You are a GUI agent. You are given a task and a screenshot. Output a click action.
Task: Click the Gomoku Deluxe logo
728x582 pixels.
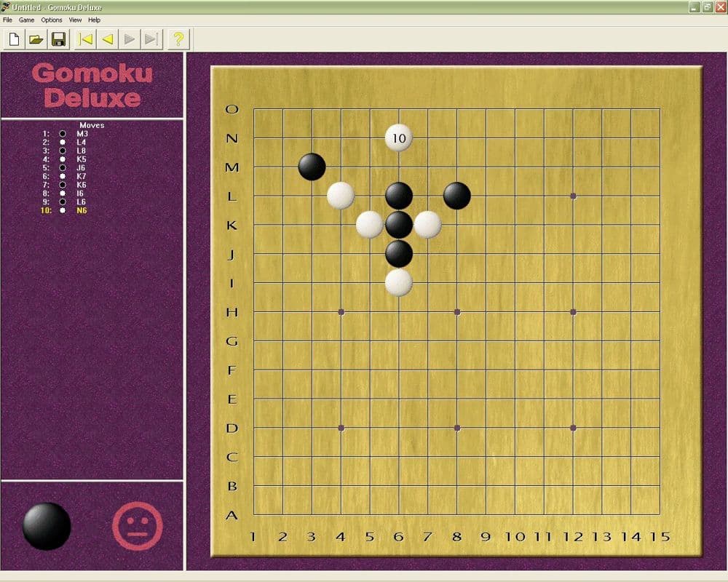coord(92,85)
